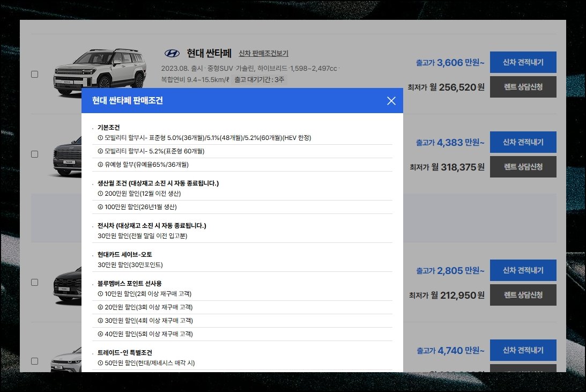Click the 출고 대기기간 : 3주 badge
Image resolution: width=586 pixels, height=392 pixels.
259,79
